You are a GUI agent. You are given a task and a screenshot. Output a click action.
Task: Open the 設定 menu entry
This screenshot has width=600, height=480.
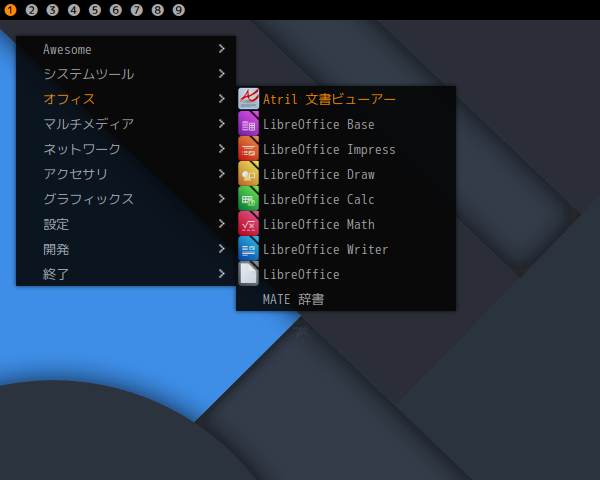pos(126,224)
